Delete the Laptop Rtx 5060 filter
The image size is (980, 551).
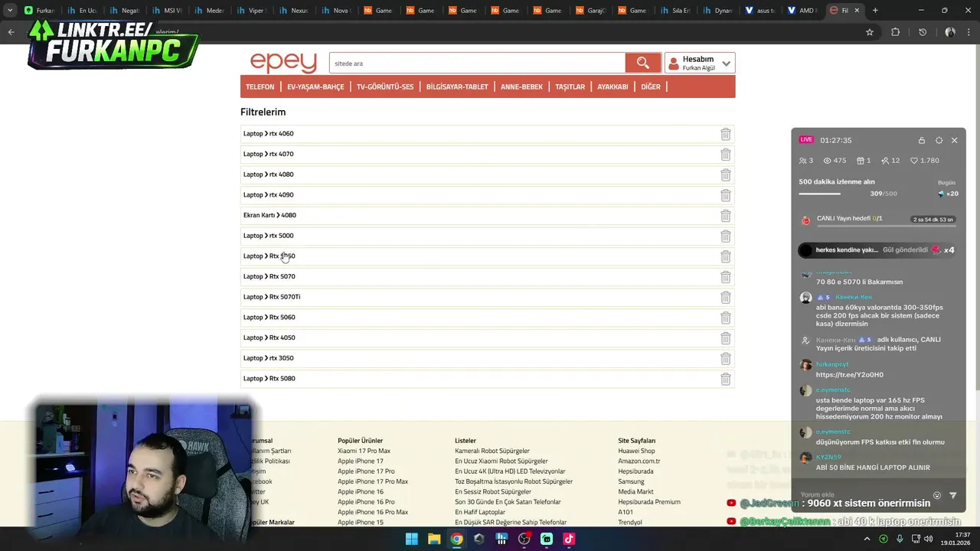point(725,318)
